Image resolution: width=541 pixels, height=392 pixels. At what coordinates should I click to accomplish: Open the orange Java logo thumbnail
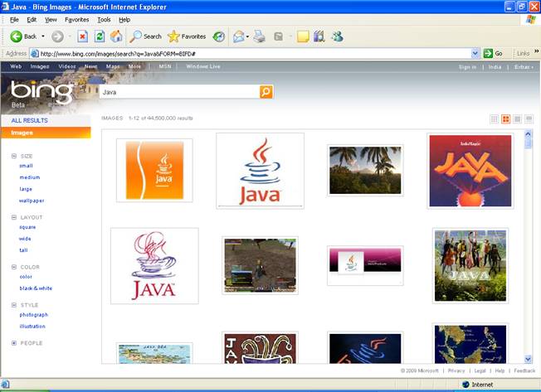pyautogui.click(x=154, y=170)
